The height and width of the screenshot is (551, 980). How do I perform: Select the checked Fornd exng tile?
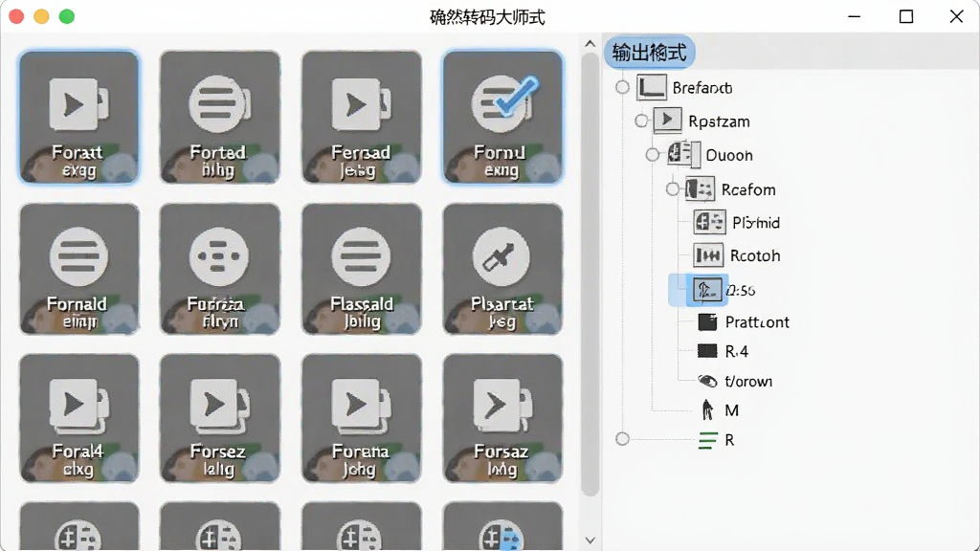[502, 117]
